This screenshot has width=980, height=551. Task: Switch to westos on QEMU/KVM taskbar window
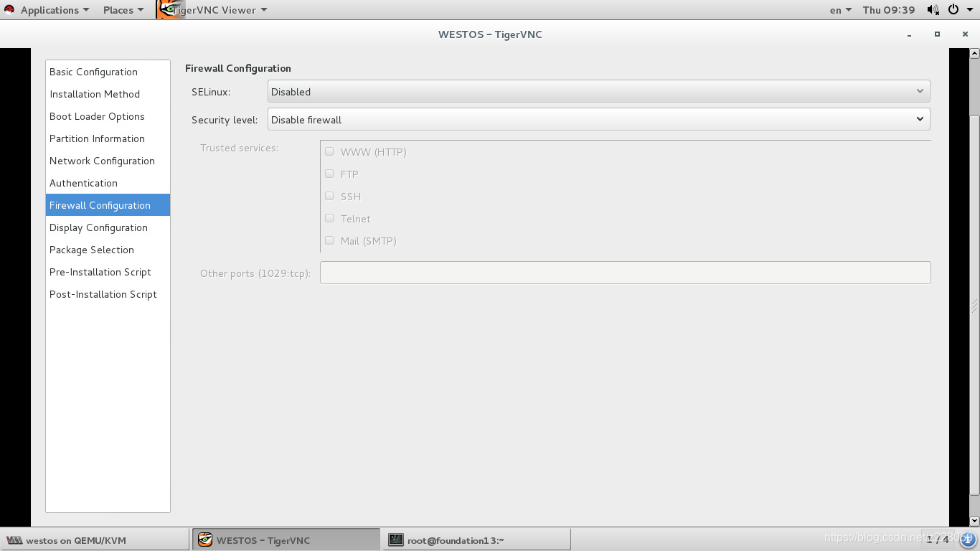[x=95, y=540]
